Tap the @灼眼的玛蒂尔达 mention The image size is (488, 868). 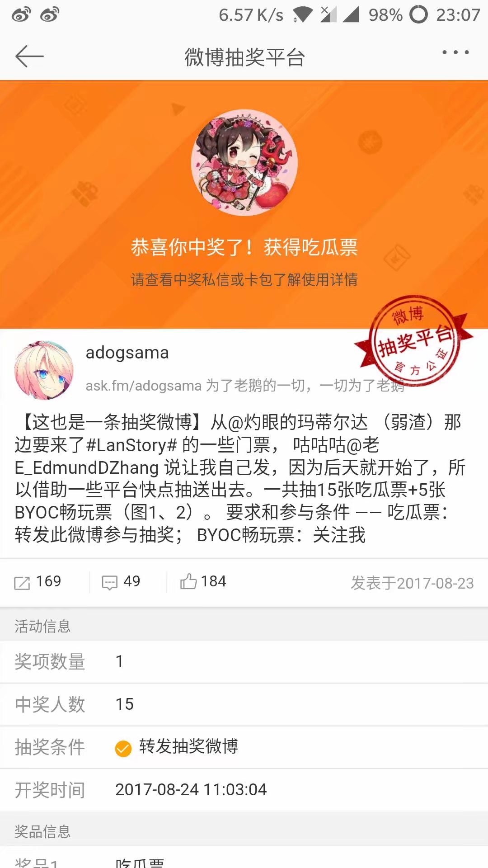pyautogui.click(x=298, y=422)
